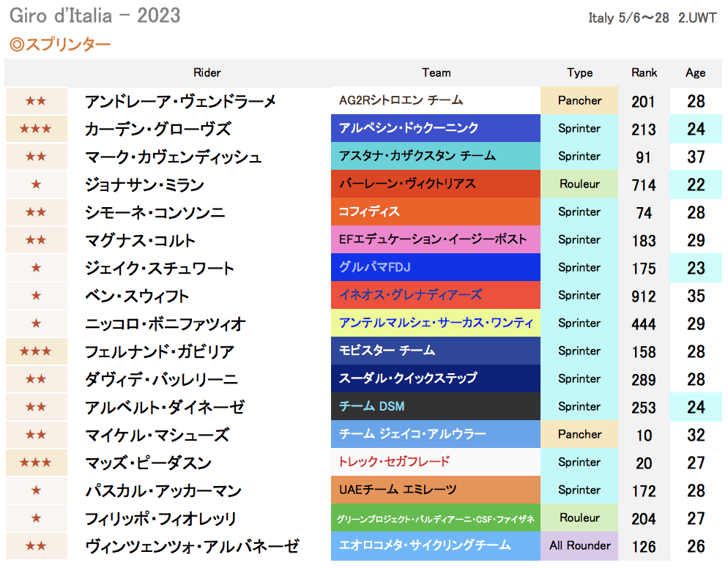The height and width of the screenshot is (568, 728).
Task: Click rank value 444
Action: pos(644,324)
